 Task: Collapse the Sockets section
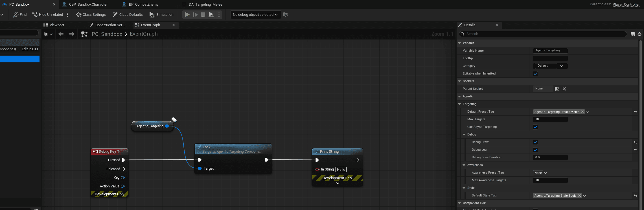459,81
